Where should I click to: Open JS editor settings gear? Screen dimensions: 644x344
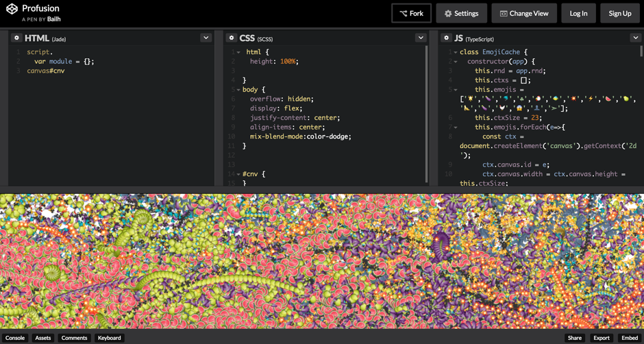[x=446, y=38]
